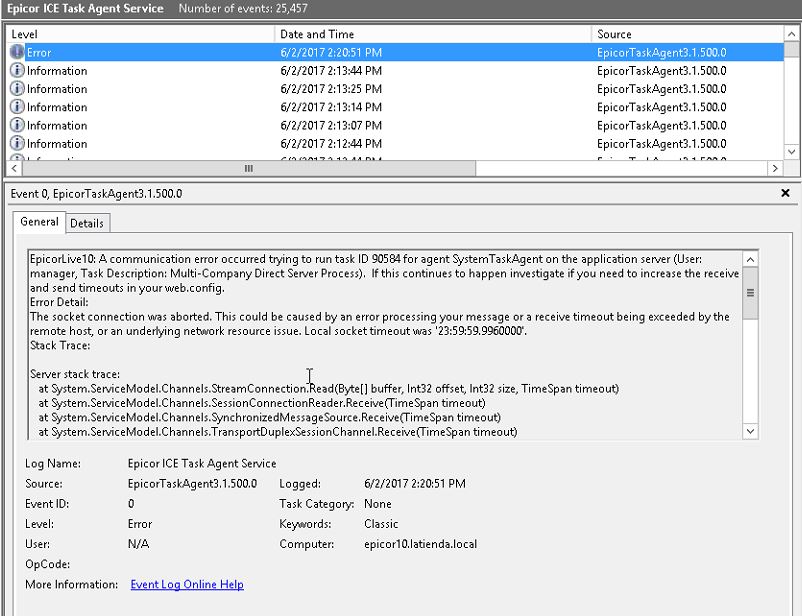Select the Error event at 2:20:51 PM
The image size is (802, 616).
click(395, 52)
